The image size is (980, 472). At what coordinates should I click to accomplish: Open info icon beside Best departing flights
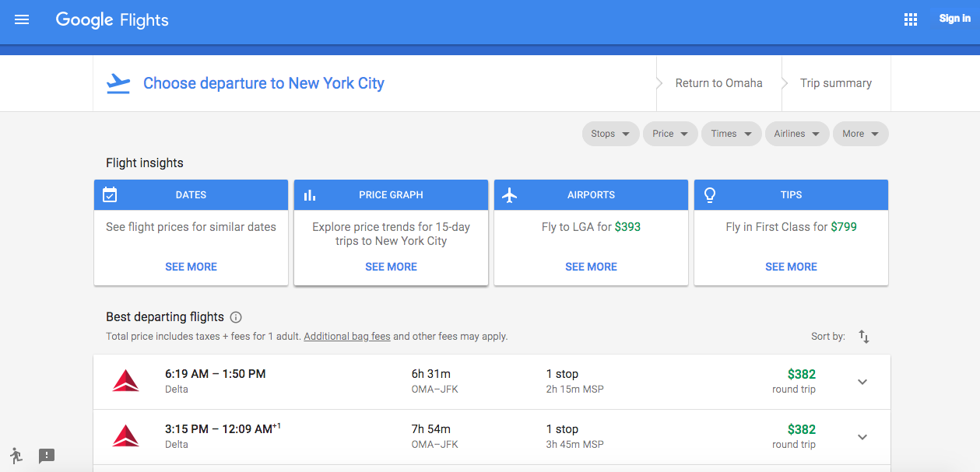click(236, 317)
